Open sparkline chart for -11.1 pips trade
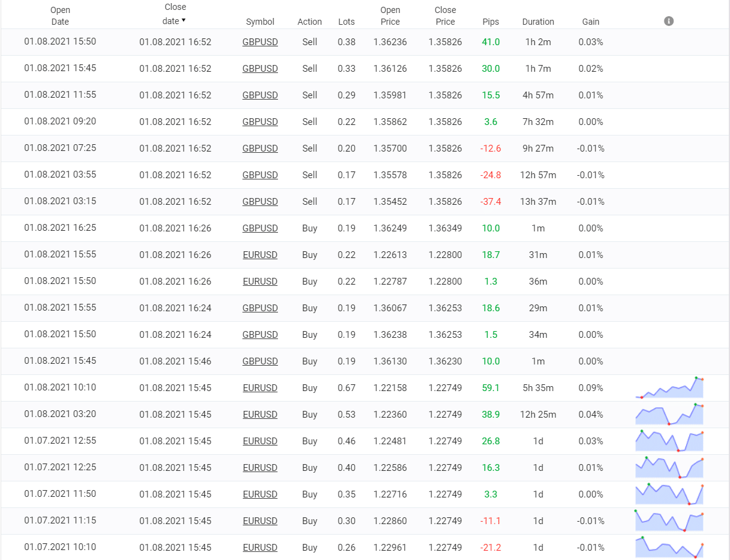This screenshot has height=560, width=730. coord(669,520)
